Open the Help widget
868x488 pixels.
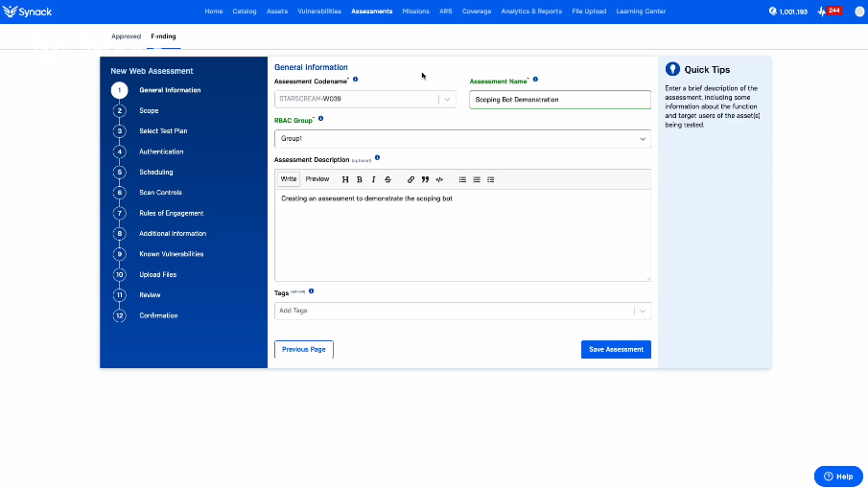pyautogui.click(x=838, y=476)
